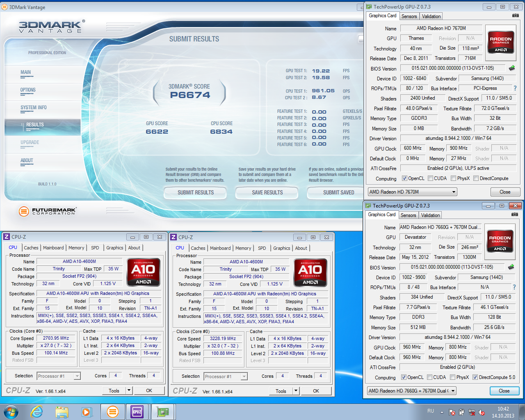Open Caches tab in right CPU-Z
The image size is (525, 420).
[x=198, y=248]
